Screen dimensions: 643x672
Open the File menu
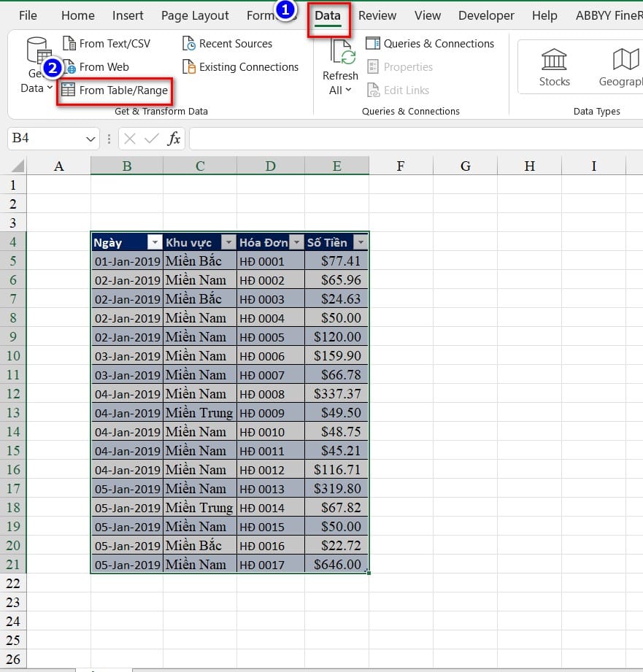coord(28,15)
